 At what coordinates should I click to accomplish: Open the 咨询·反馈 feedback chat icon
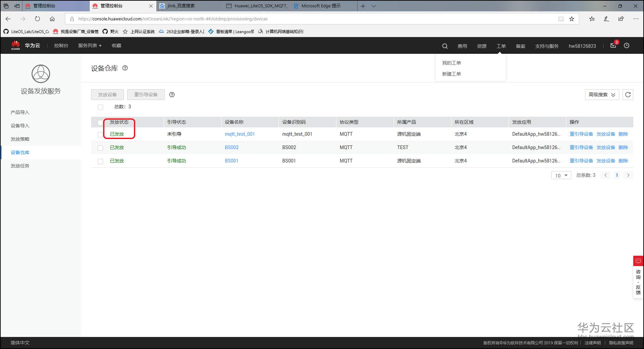[638, 261]
